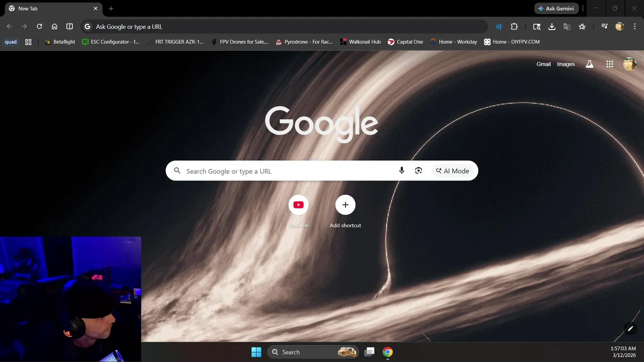644x362 pixels.
Task: Open the apps grid bookmark icon
Action: [x=28, y=42]
